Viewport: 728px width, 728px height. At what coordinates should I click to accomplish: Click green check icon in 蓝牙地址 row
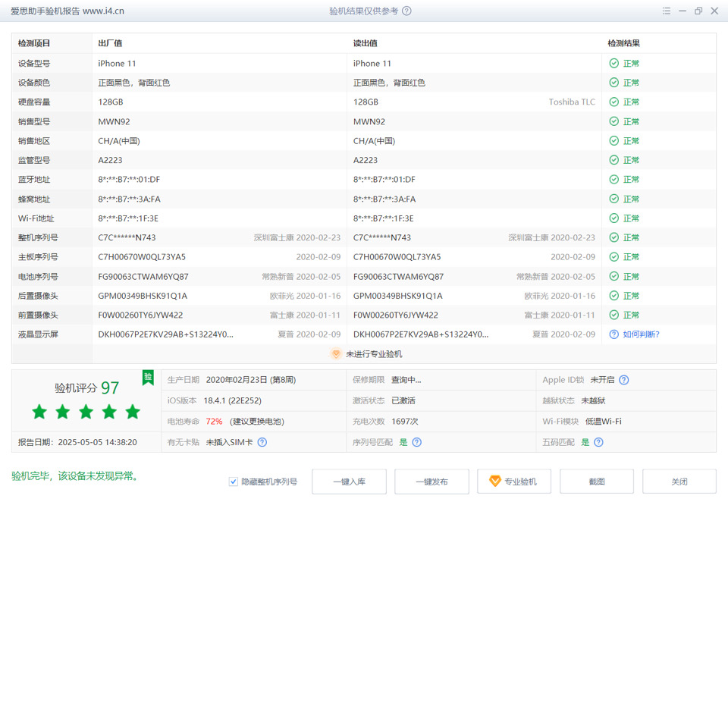point(613,179)
